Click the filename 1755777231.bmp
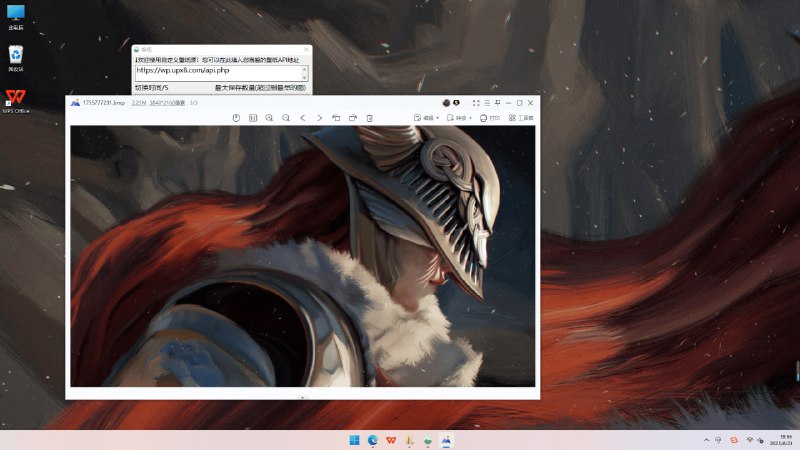Image resolution: width=800 pixels, height=450 pixels. 104,103
